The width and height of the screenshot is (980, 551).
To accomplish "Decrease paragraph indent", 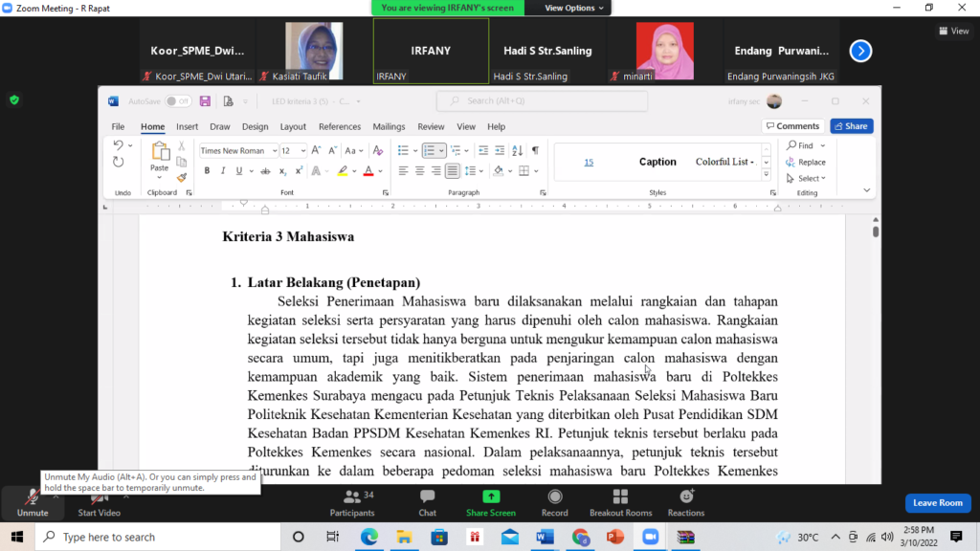I will pyautogui.click(x=483, y=150).
